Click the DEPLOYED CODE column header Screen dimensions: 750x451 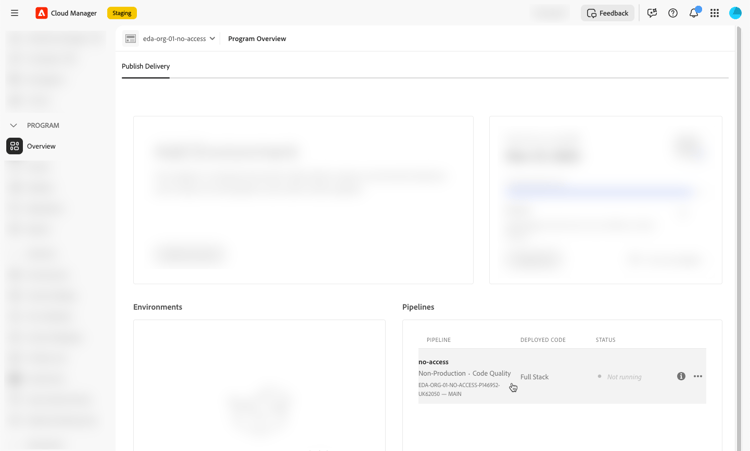(x=543, y=340)
